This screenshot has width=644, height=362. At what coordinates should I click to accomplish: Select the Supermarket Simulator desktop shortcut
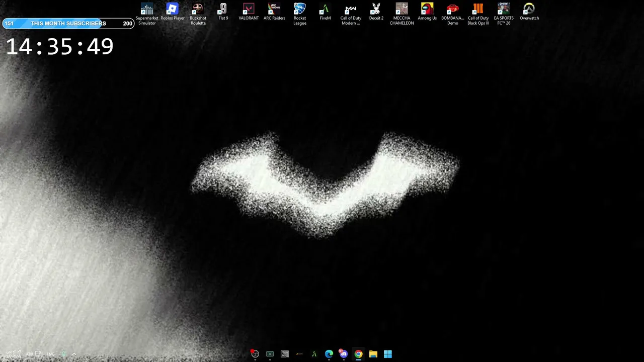pos(147,14)
